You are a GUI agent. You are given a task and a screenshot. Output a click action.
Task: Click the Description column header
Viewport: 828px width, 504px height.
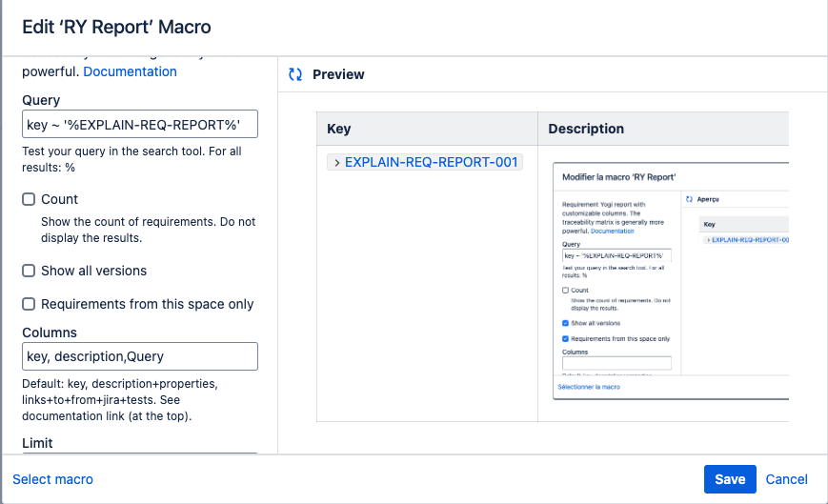pos(586,129)
